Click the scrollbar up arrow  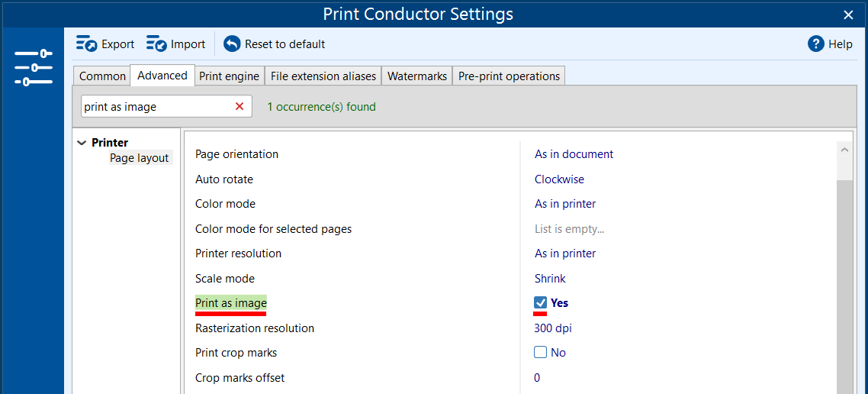pos(844,150)
